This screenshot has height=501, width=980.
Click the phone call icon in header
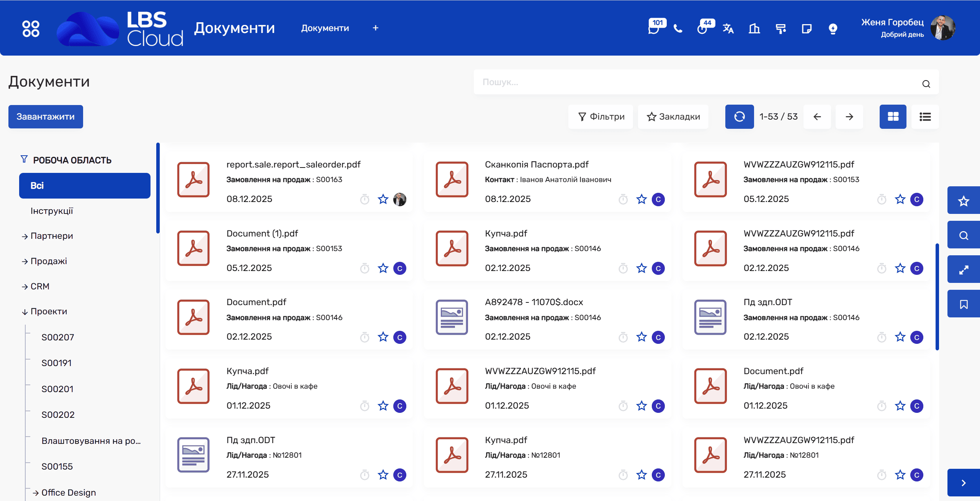(678, 29)
